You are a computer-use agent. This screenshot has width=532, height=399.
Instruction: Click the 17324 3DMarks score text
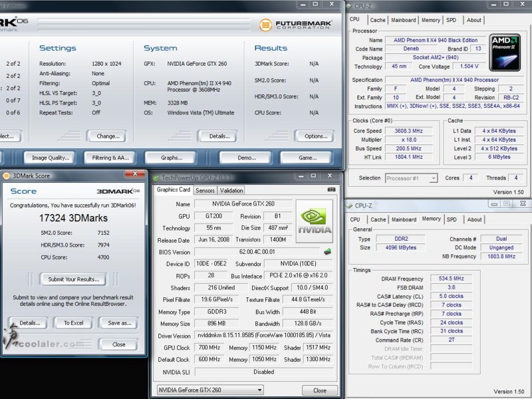click(73, 218)
